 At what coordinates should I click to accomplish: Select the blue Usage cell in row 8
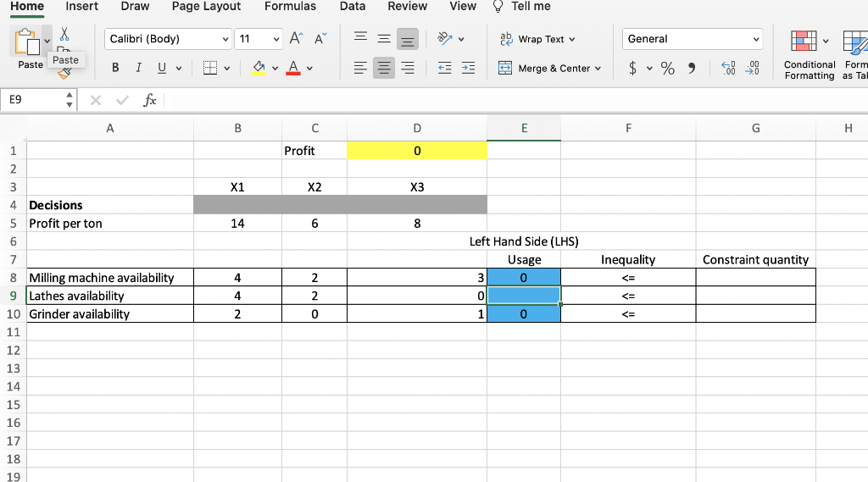(x=524, y=277)
